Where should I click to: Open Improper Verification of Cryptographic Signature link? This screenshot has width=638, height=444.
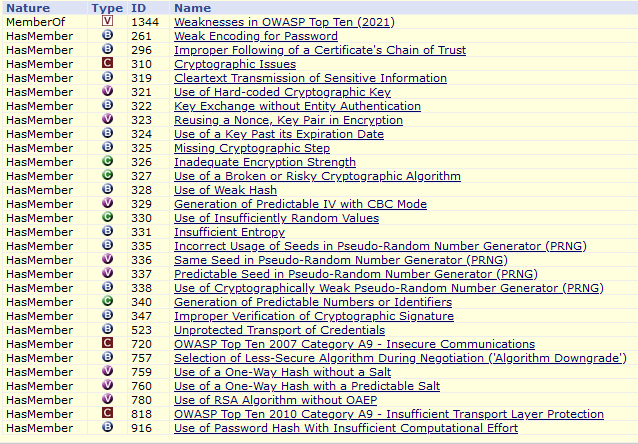[314, 316]
